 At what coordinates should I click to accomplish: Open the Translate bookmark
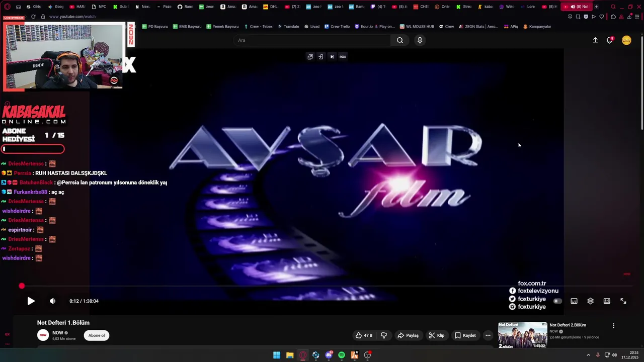click(288, 27)
